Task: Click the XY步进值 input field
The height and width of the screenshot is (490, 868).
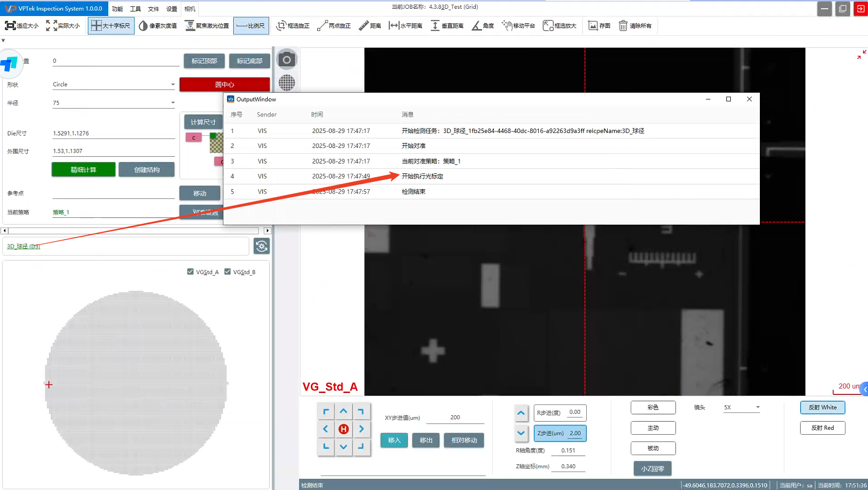Action: point(455,417)
